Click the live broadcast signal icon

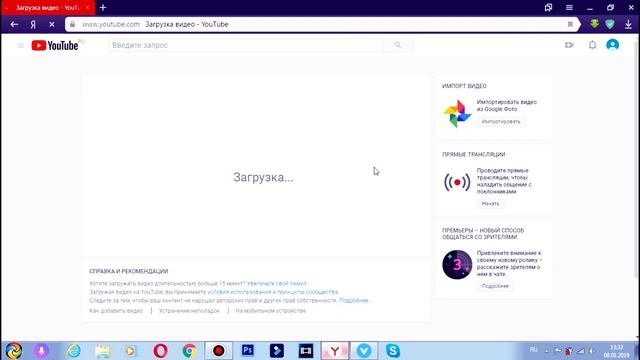457,182
